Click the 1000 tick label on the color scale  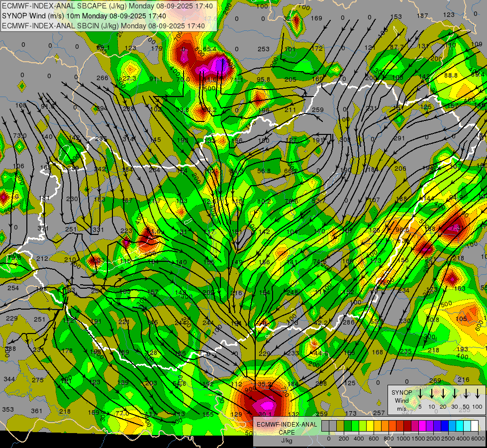pos(403,439)
